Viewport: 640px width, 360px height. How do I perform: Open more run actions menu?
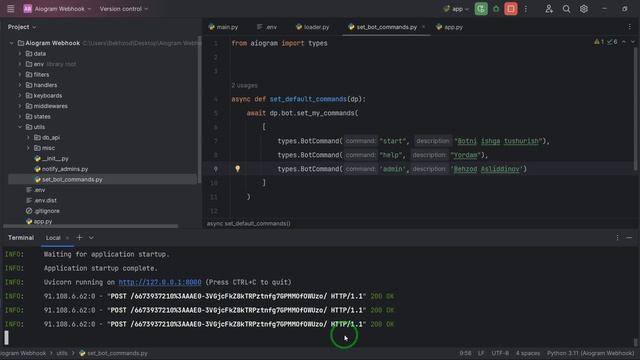pyautogui.click(x=526, y=9)
